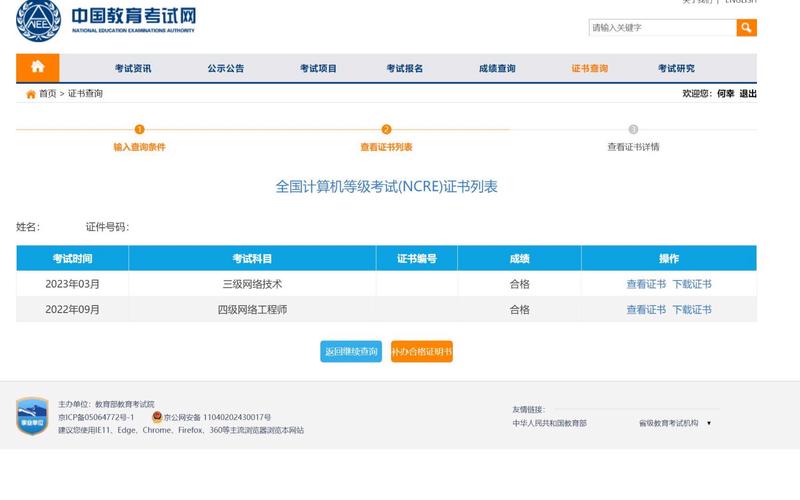The height and width of the screenshot is (500, 800).
Task: Click 合格 result in 2022年09月 row
Action: click(519, 310)
